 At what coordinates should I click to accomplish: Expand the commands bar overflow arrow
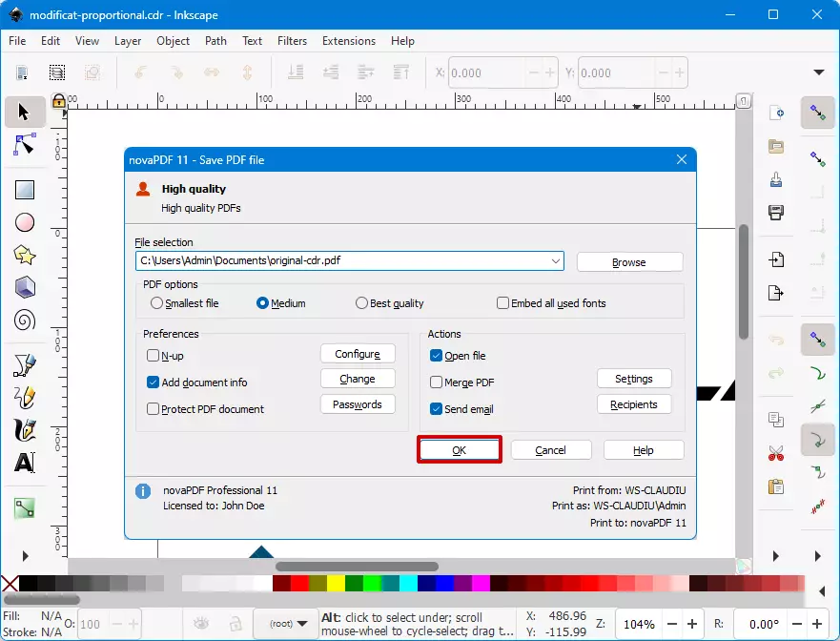click(776, 556)
